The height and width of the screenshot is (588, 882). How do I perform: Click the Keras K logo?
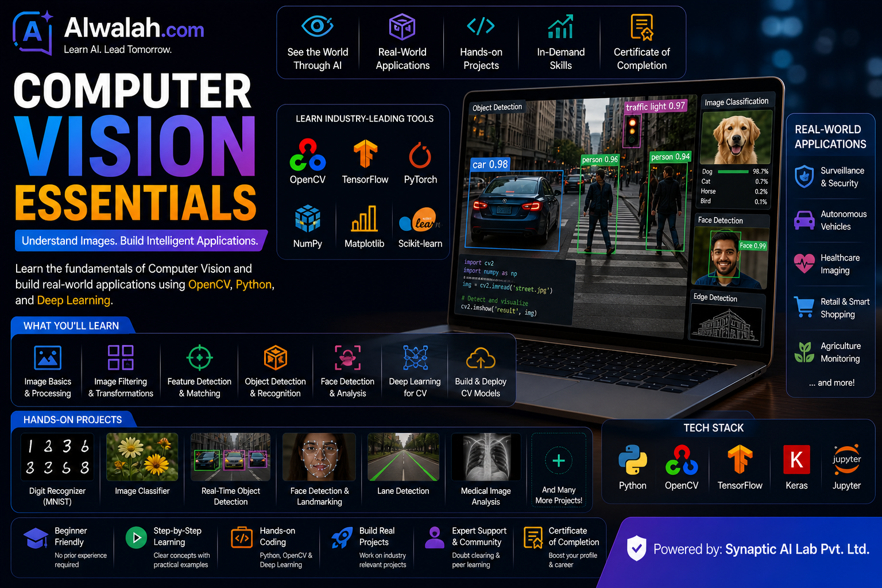[x=796, y=459]
